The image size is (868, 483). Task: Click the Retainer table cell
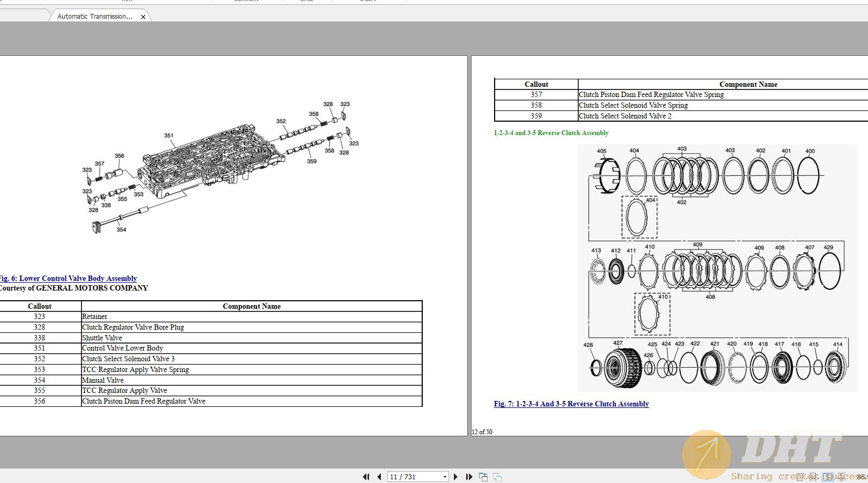tap(252, 316)
